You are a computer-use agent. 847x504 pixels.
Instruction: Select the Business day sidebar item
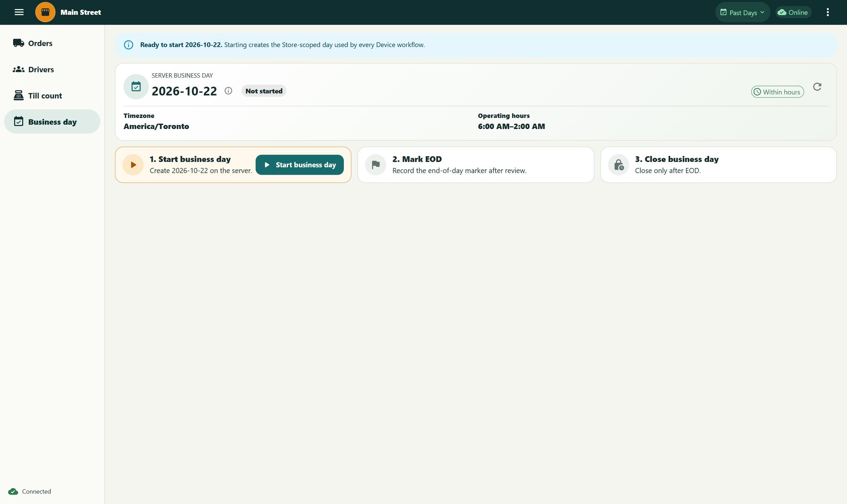click(52, 122)
